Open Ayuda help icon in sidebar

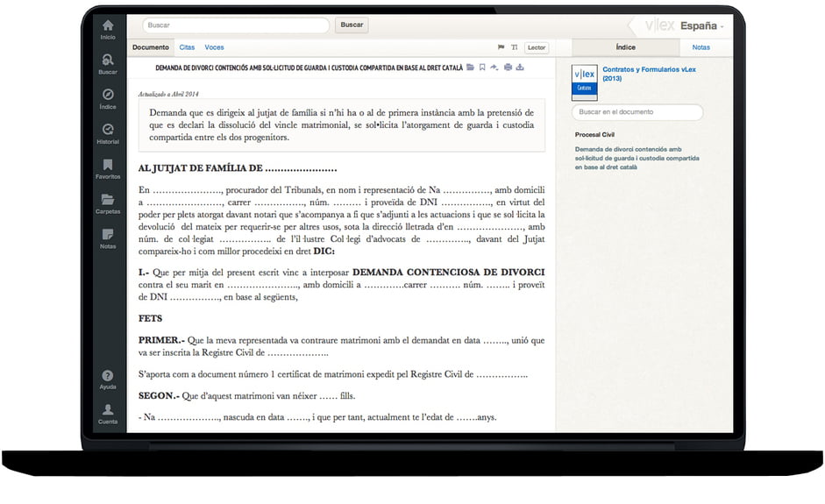click(x=108, y=375)
